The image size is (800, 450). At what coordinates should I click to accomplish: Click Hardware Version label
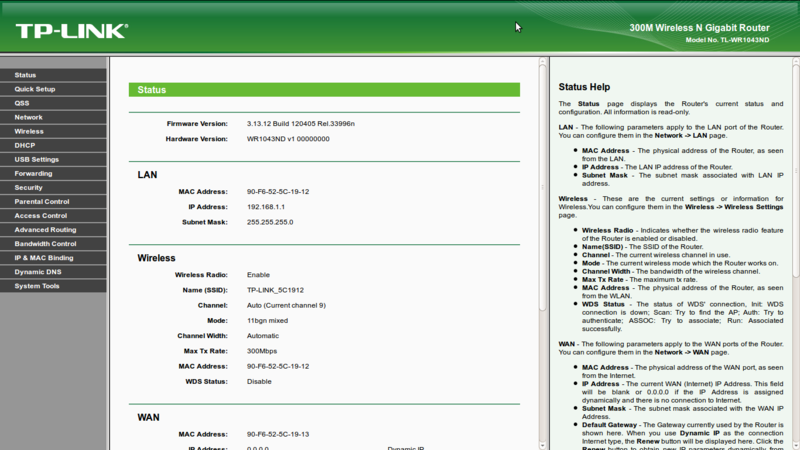(x=196, y=139)
